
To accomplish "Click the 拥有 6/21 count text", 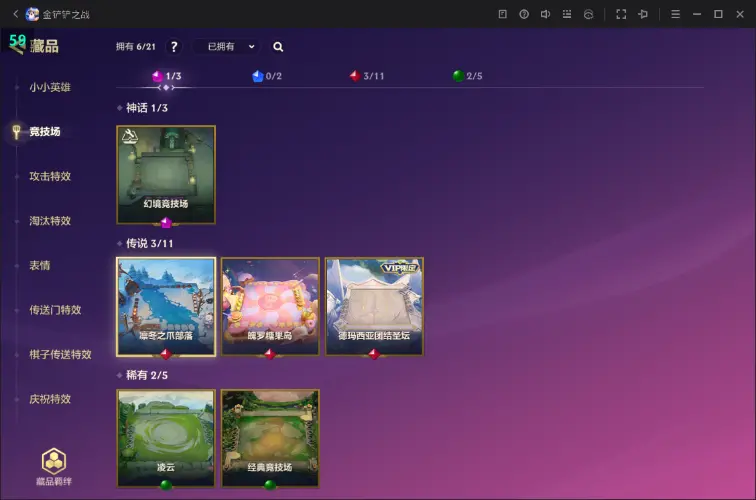I will [135, 47].
